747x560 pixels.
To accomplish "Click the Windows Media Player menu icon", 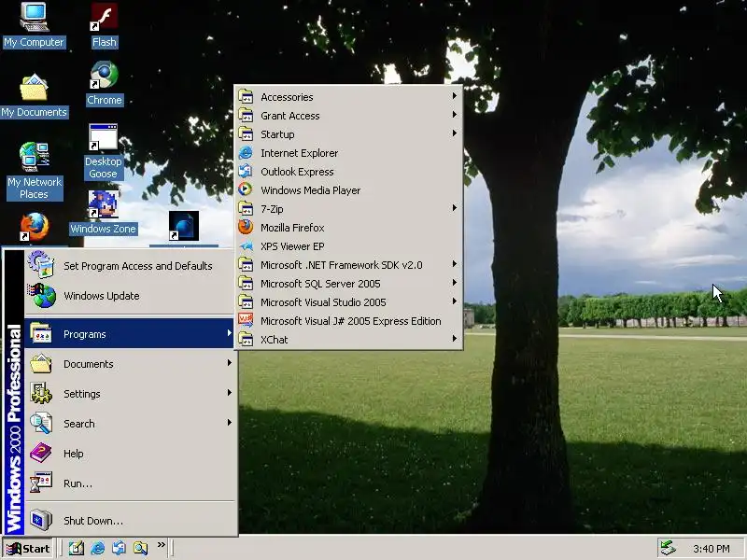I will pos(246,190).
